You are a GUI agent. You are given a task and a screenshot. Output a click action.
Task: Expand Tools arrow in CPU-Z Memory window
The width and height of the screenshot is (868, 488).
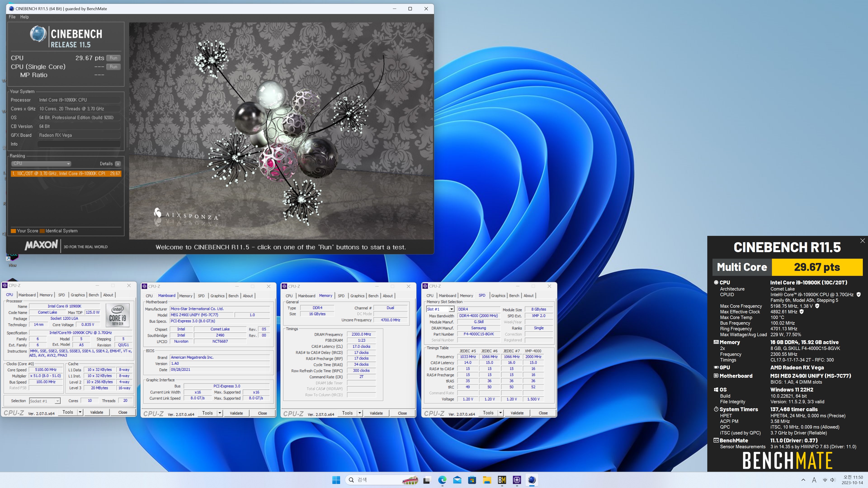click(360, 413)
